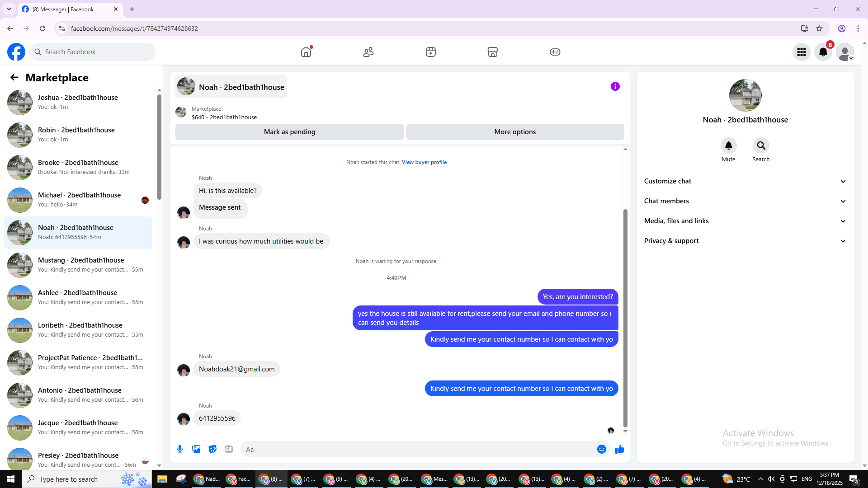868x488 pixels.
Task: Open Facebook Home feed icon
Action: tap(306, 52)
